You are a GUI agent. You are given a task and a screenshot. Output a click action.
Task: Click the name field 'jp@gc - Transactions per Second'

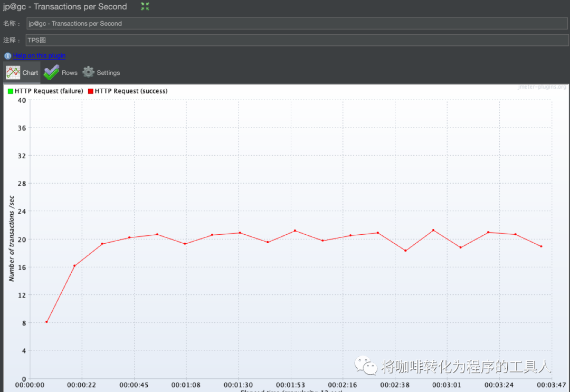pyautogui.click(x=297, y=24)
